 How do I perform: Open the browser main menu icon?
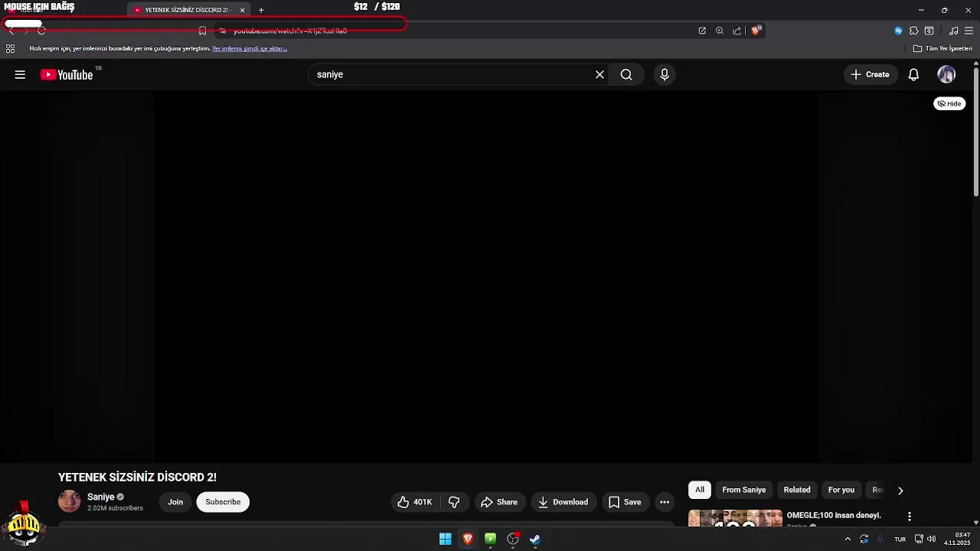[969, 31]
